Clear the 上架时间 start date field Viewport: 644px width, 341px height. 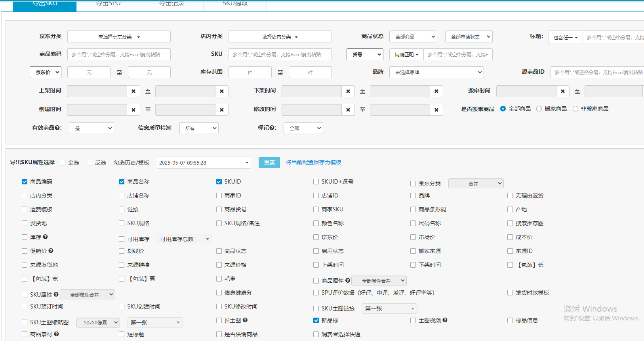click(x=133, y=91)
